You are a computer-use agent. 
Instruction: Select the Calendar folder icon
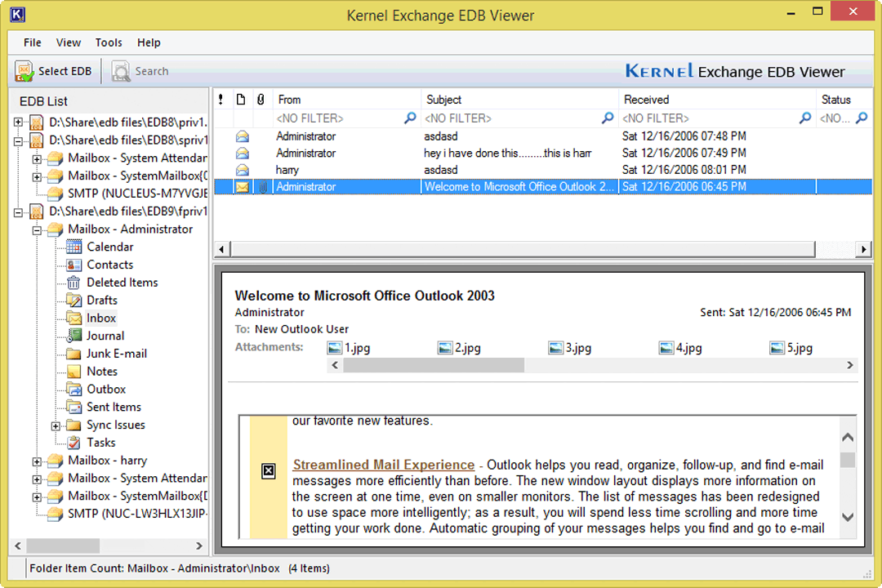click(x=73, y=247)
